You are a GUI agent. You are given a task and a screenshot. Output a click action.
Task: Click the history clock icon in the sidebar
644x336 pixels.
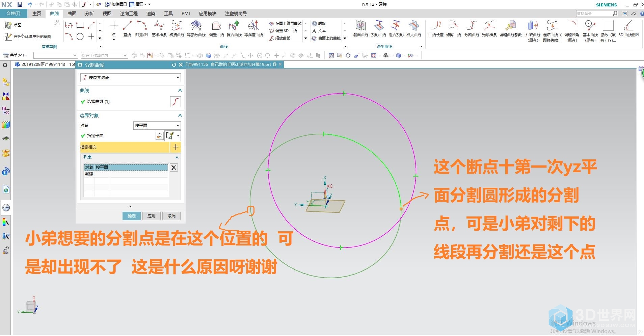6,208
